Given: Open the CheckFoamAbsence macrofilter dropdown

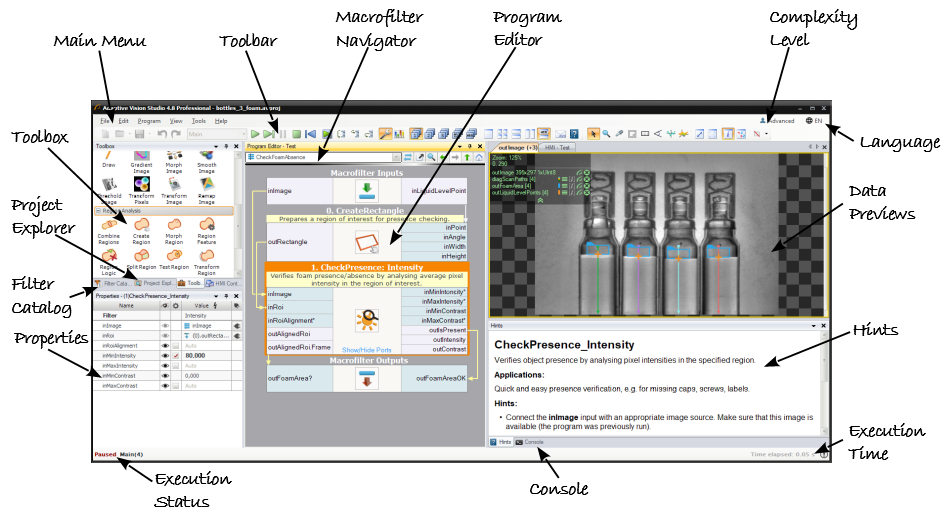Looking at the screenshot, I should point(397,158).
